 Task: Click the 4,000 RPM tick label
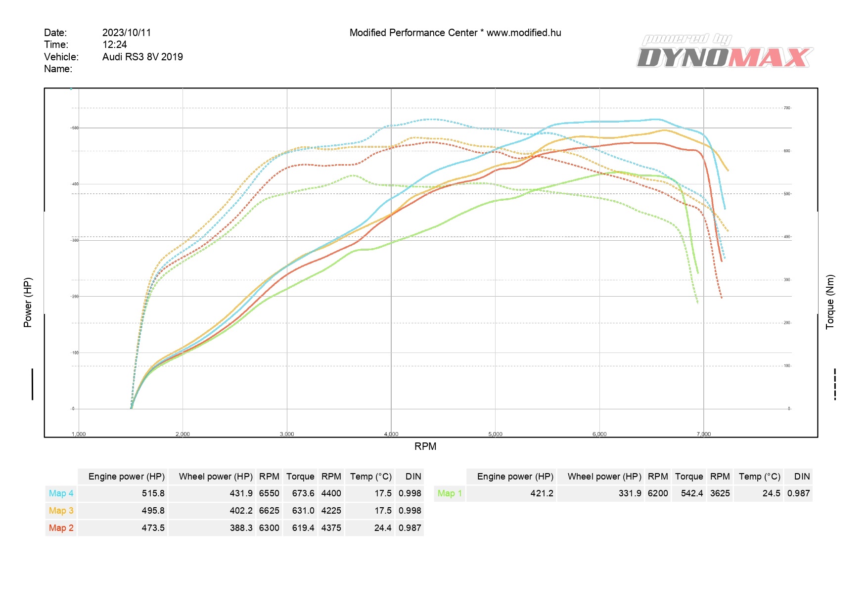click(x=391, y=434)
